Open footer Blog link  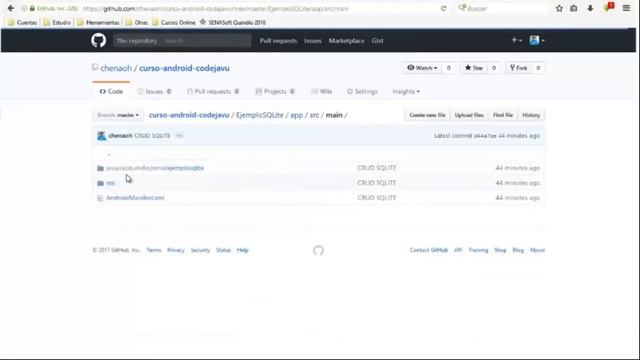518,250
